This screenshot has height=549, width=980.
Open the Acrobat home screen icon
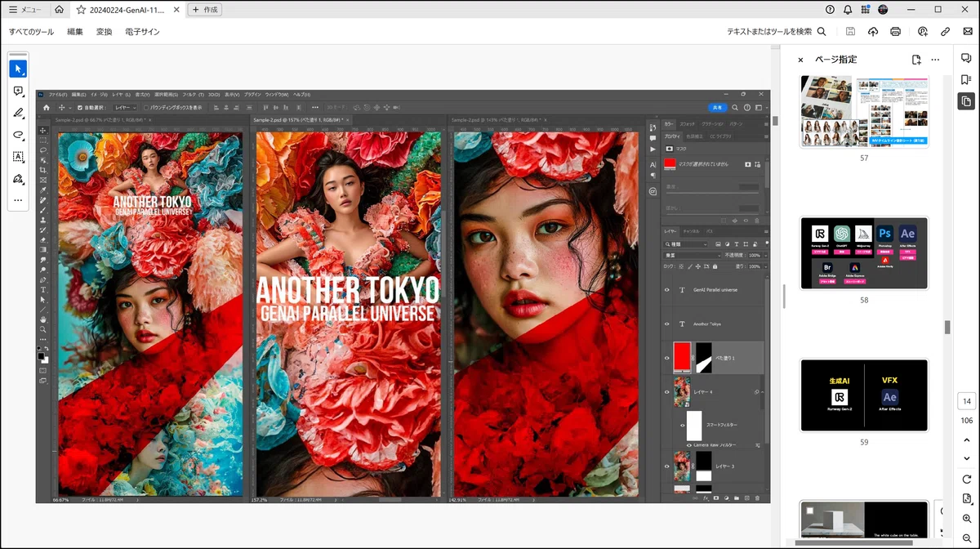59,10
